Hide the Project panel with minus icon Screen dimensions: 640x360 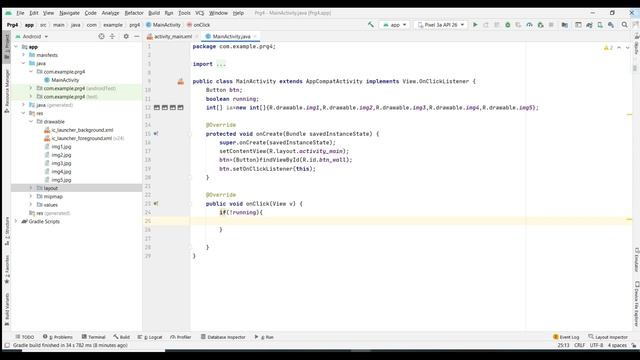click(x=137, y=36)
